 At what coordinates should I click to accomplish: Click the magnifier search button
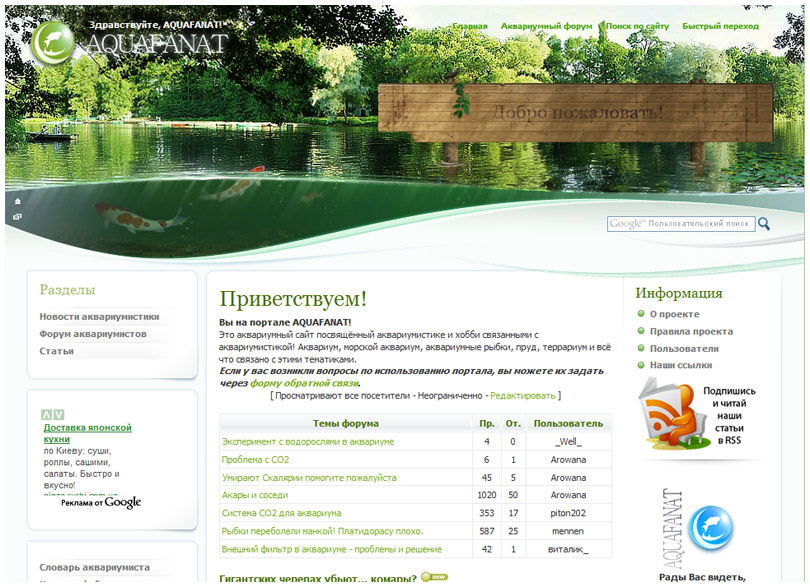764,224
